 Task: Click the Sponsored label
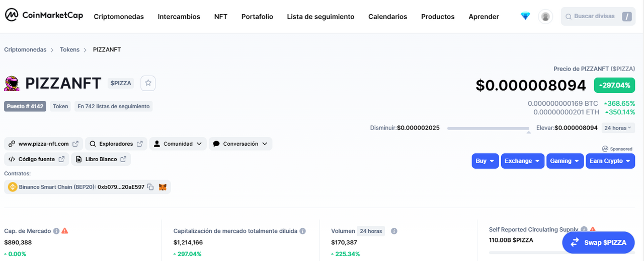click(x=617, y=149)
